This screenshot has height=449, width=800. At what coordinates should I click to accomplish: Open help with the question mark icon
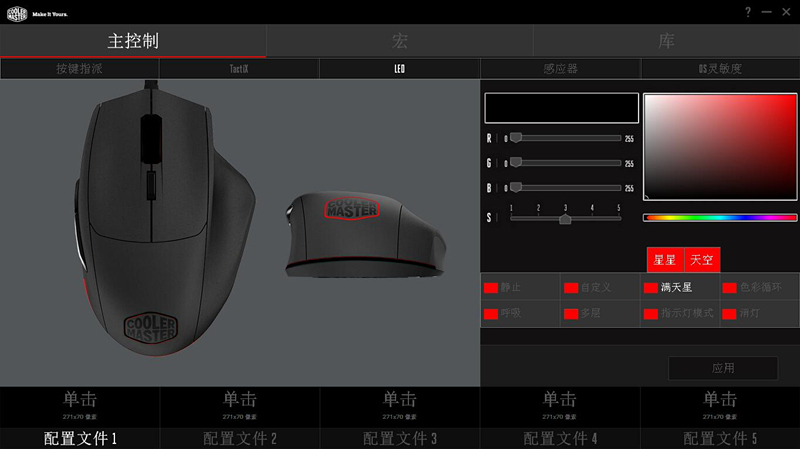pos(747,12)
